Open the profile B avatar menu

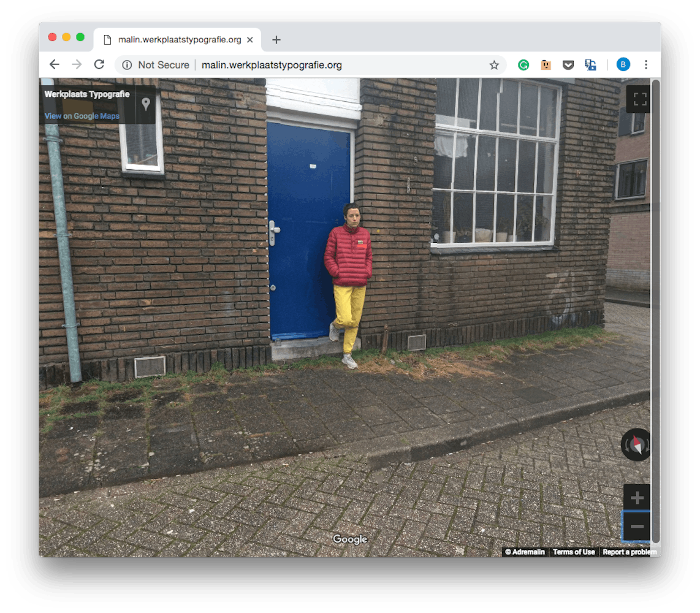623,65
